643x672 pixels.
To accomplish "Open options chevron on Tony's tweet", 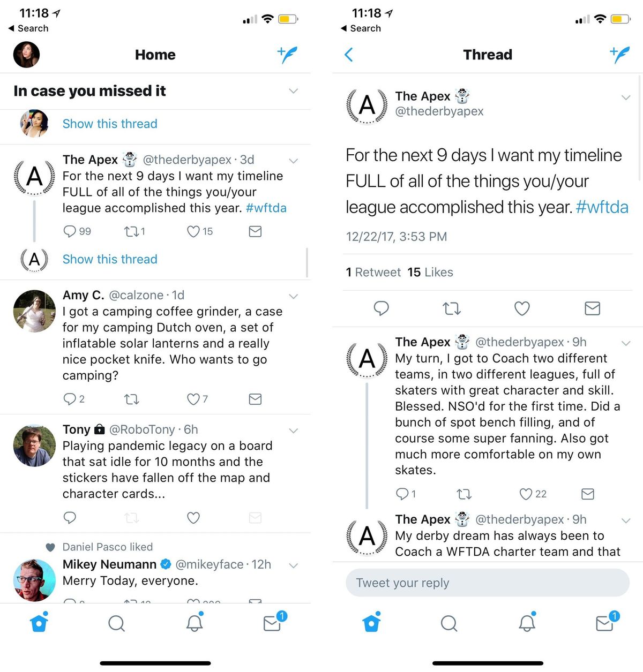I will [x=293, y=430].
